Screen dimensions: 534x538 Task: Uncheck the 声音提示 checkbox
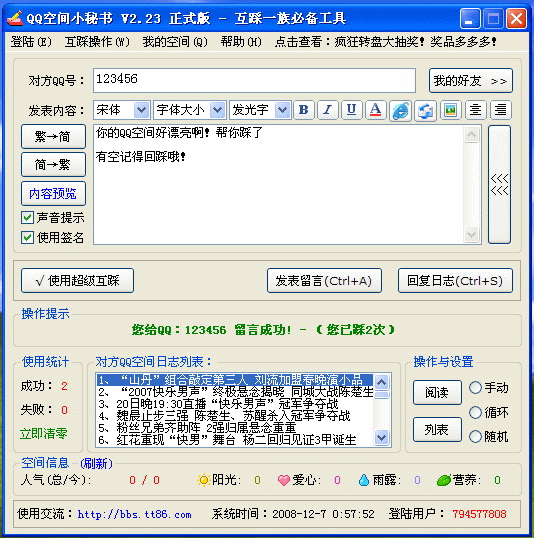click(27, 218)
